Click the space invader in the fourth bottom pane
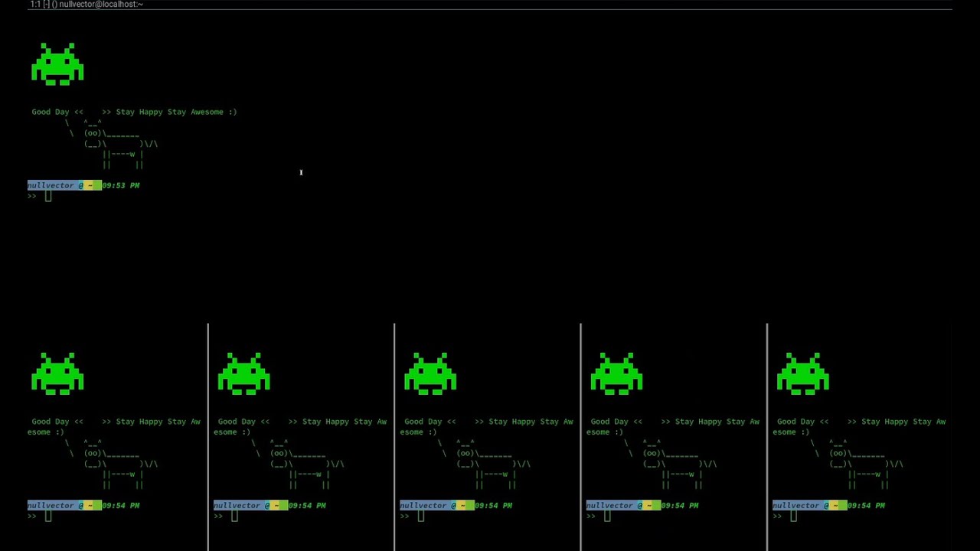The width and height of the screenshot is (980, 551). (x=616, y=373)
